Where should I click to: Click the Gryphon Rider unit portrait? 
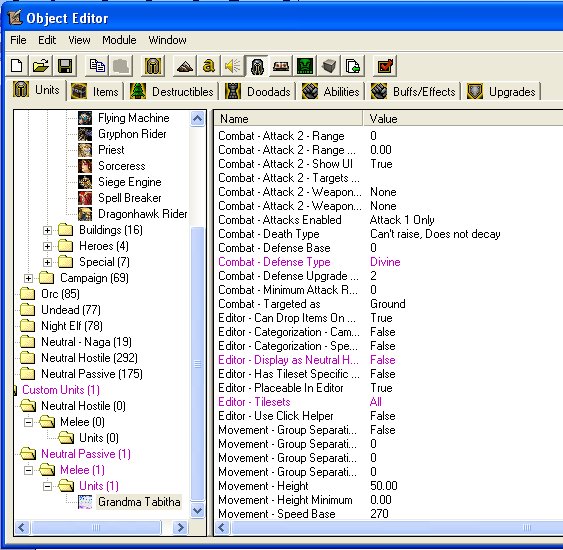coord(85,134)
